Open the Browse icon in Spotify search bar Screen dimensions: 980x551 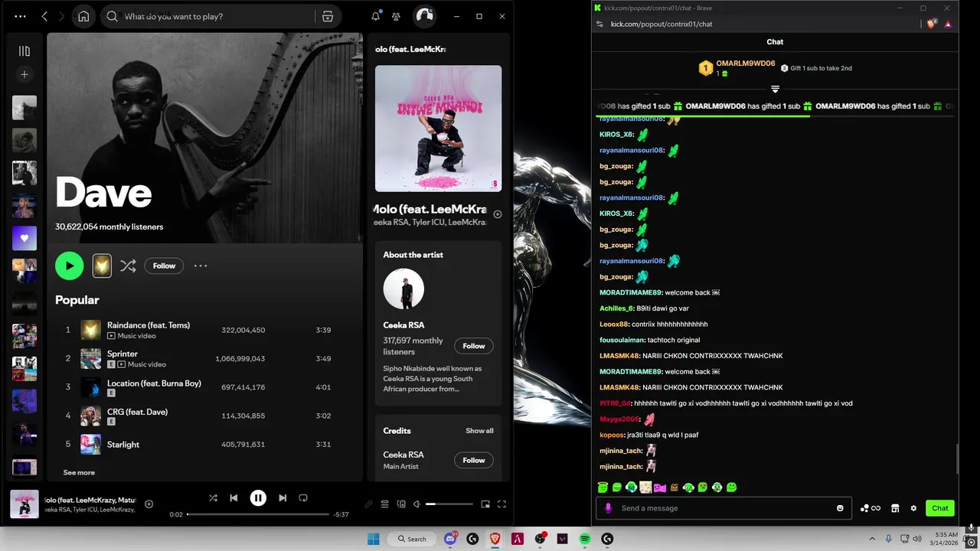coord(328,16)
